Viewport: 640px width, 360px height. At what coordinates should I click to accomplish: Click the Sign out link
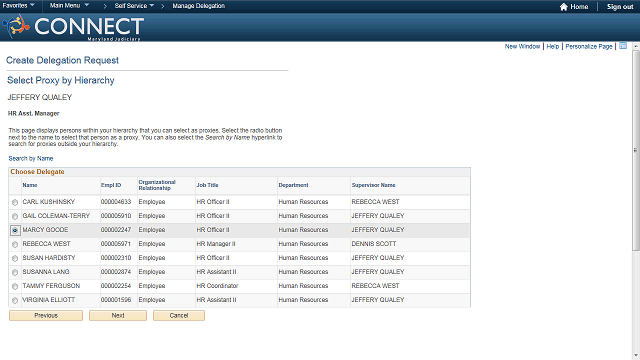(620, 7)
